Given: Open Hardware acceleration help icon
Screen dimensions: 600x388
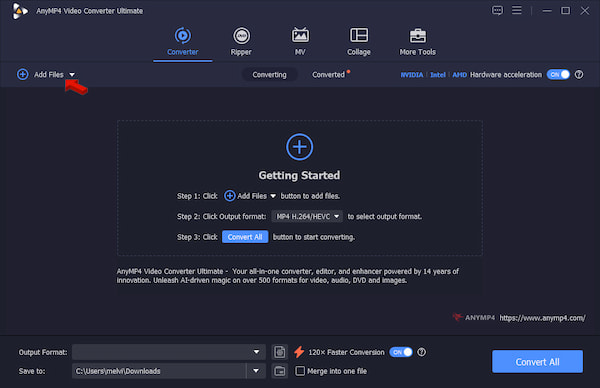Looking at the screenshot, I should [x=579, y=75].
